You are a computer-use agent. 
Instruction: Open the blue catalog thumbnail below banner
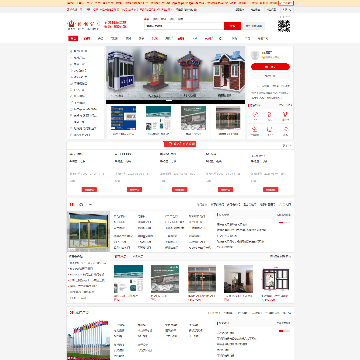pyautogui.click(x=123, y=118)
